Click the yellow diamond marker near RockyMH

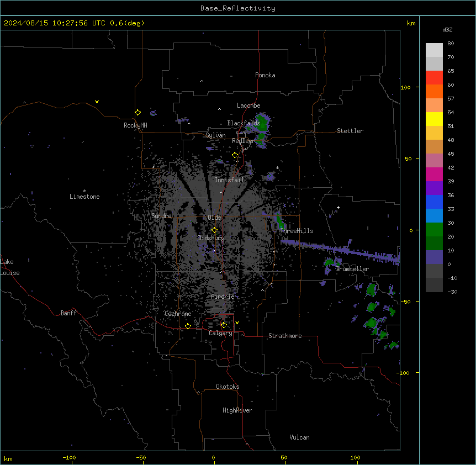click(137, 113)
